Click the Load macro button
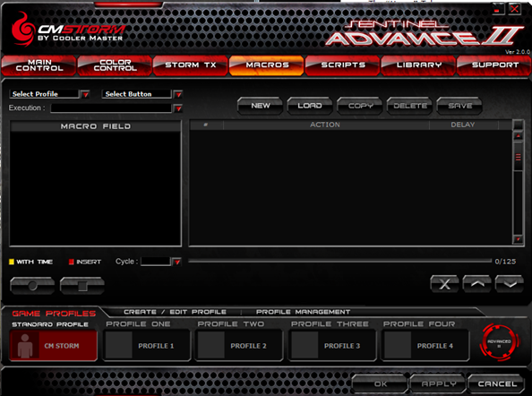 [x=310, y=106]
